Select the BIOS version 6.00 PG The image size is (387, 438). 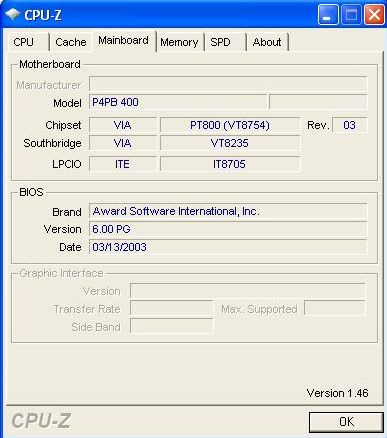[x=228, y=229]
